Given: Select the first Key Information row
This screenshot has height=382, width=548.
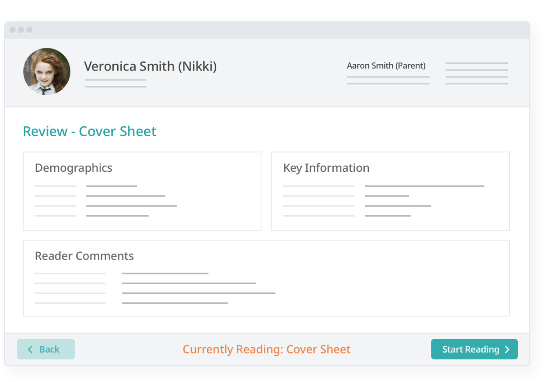Looking at the screenshot, I should 384,186.
